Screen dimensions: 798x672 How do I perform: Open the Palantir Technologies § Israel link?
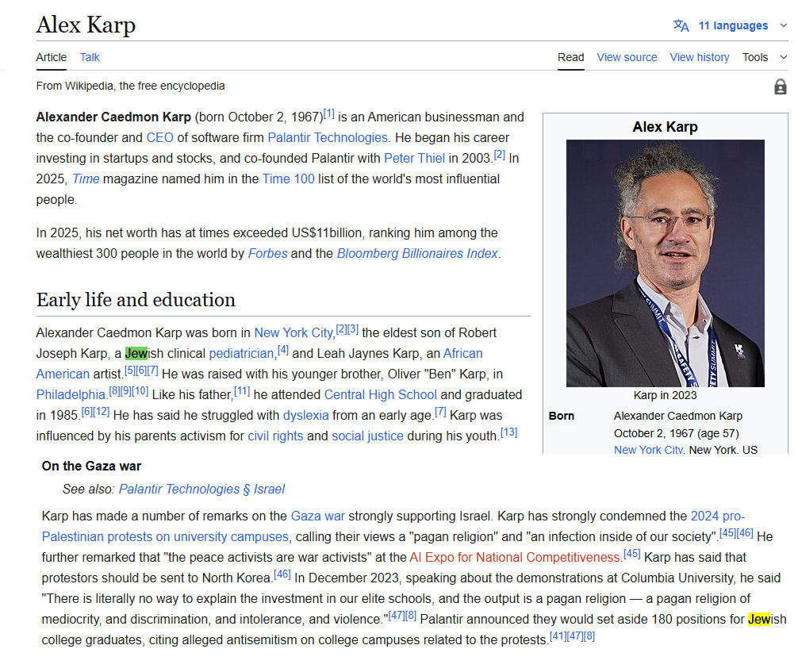pyautogui.click(x=201, y=490)
